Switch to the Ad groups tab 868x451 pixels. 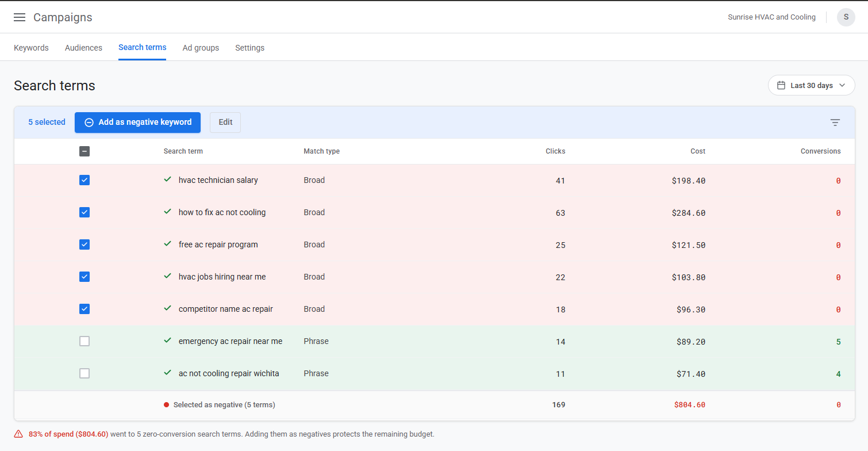click(201, 48)
